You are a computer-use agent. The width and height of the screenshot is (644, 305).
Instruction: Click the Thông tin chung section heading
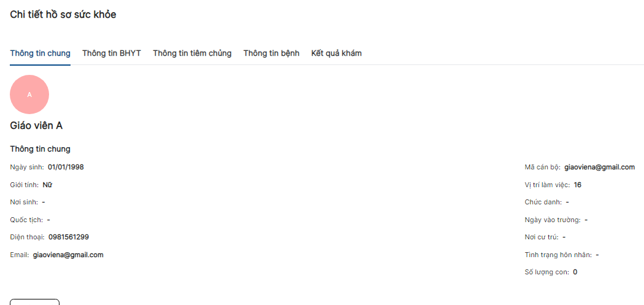(40, 149)
